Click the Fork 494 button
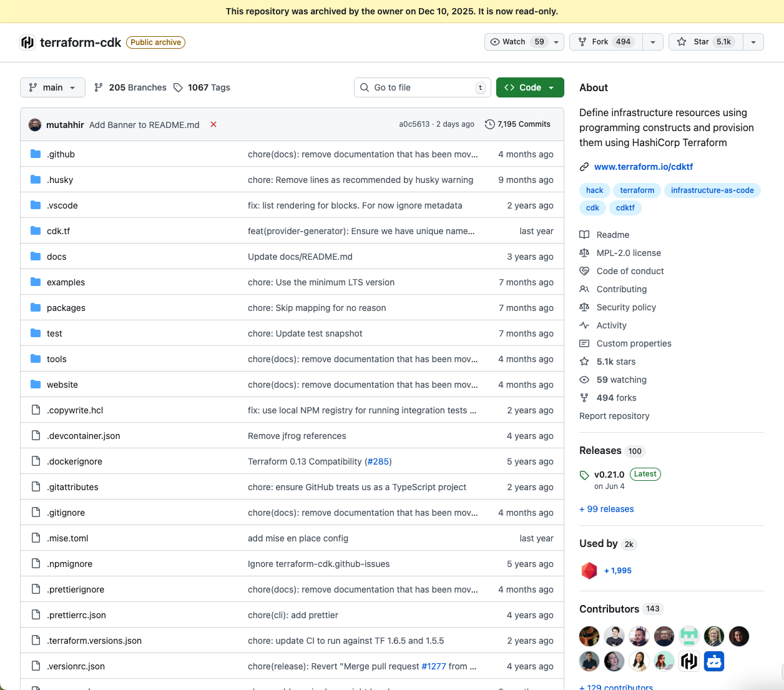Viewport: 784px width, 690px height. pyautogui.click(x=606, y=42)
